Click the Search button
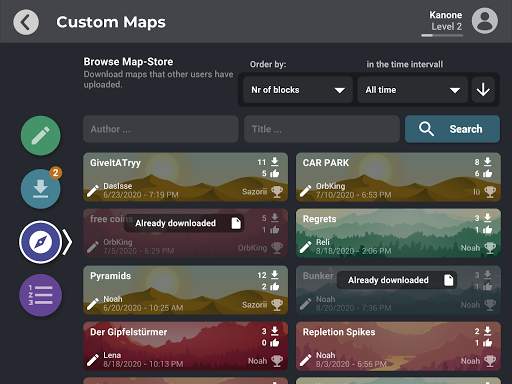512x384 pixels. [452, 129]
